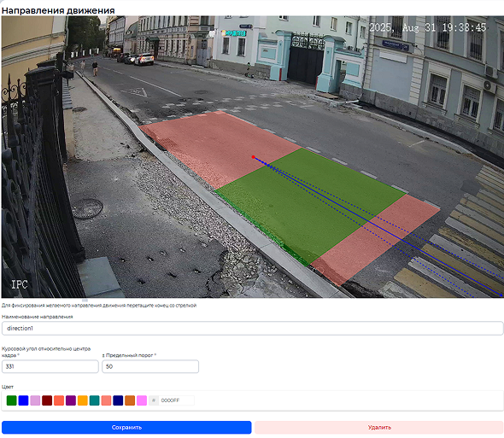
Task: Pick the light plum color swatch
Action: 35,400
